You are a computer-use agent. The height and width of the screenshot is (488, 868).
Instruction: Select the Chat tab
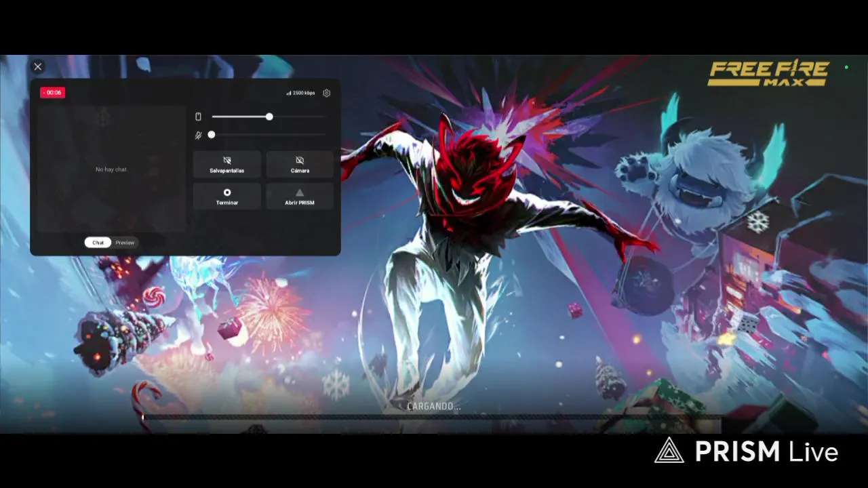pos(98,243)
